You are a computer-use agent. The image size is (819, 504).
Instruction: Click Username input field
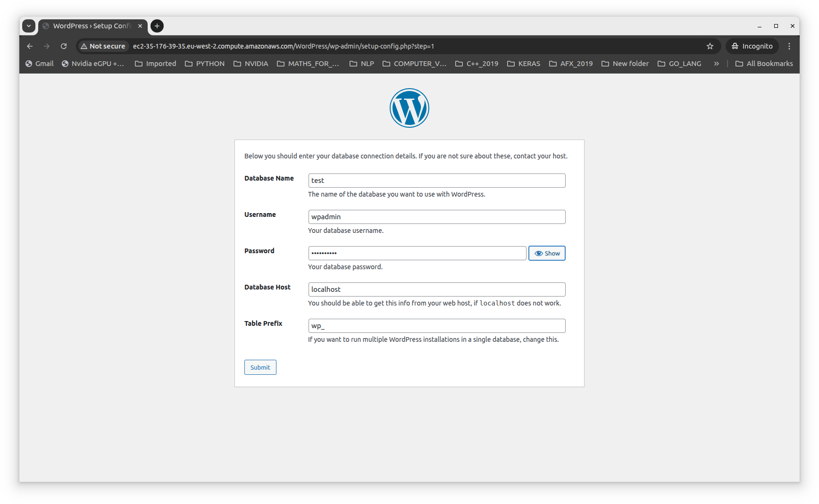click(437, 217)
